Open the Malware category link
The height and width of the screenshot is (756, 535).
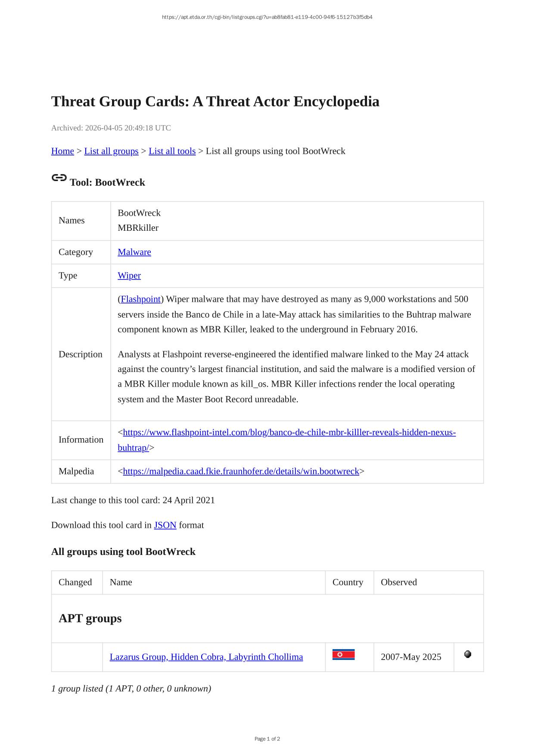pyautogui.click(x=134, y=252)
